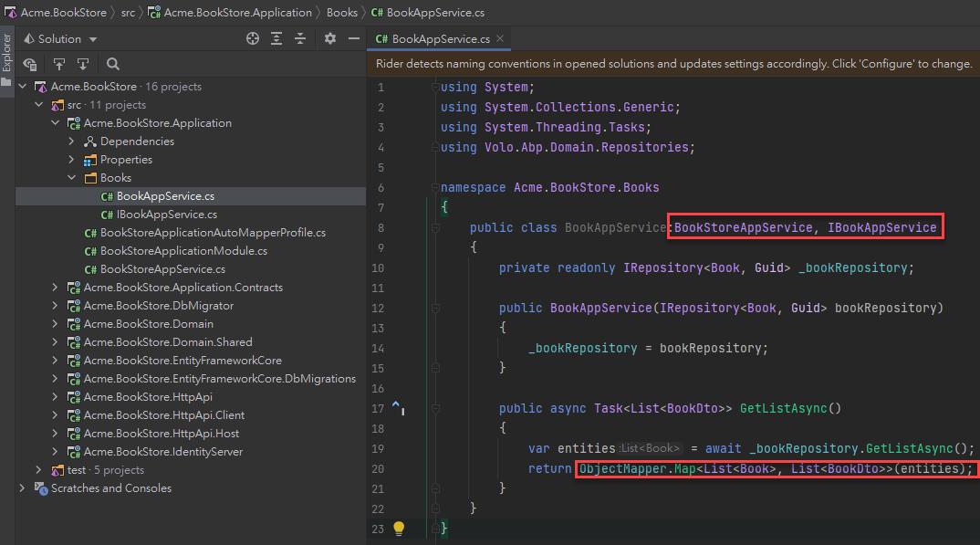Close the BookAppService.cs editor tab
The image size is (980, 545).
pos(500,39)
